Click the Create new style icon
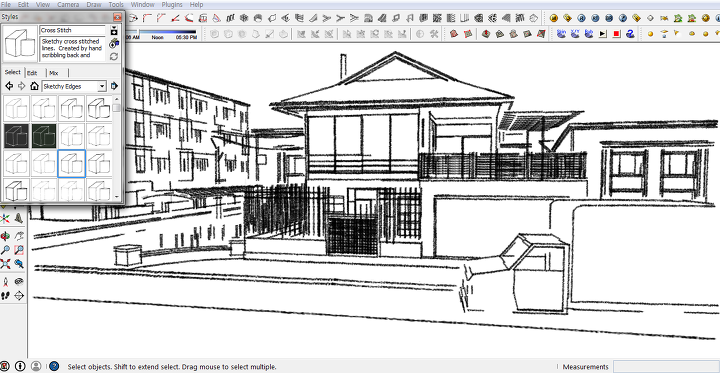This screenshot has width=720, height=373. 114,43
